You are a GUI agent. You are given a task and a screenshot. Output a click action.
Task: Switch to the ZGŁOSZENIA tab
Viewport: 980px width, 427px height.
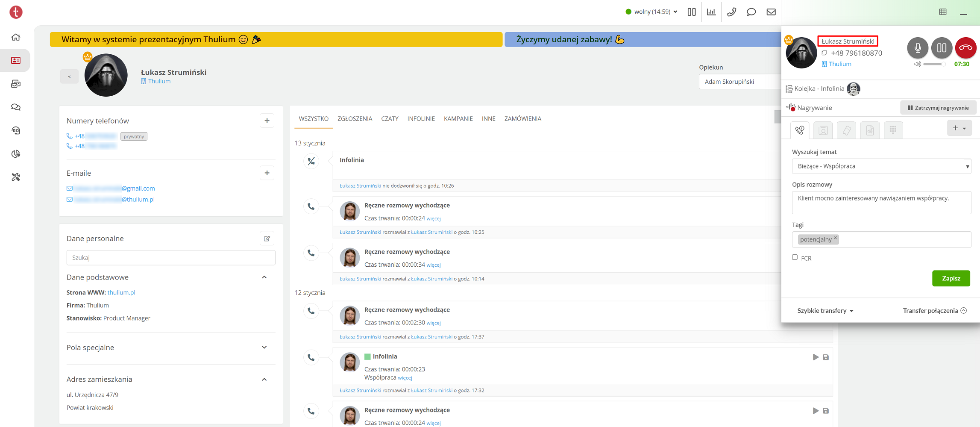(x=355, y=119)
